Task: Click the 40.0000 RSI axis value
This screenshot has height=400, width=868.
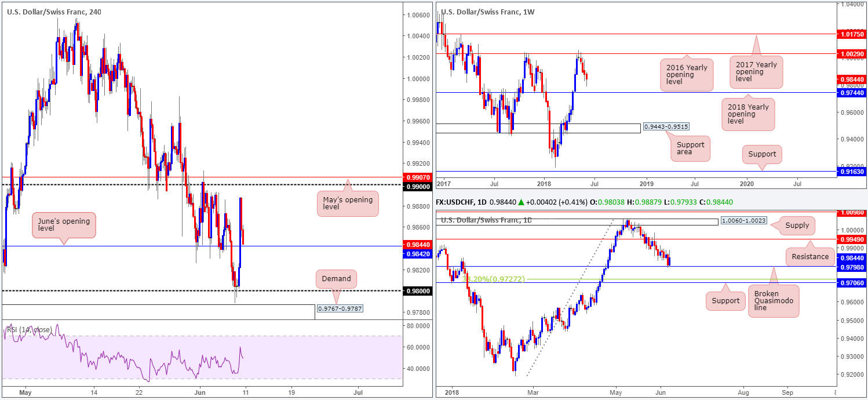Action: point(417,369)
